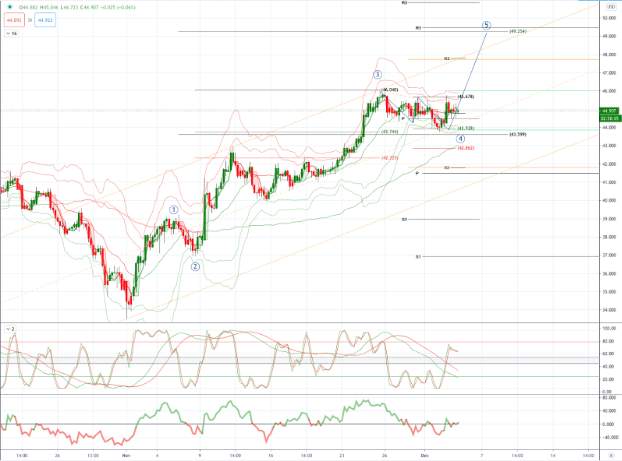The width and height of the screenshot is (622, 461).
Task: Click the 40.000 price axis label
Action: (609, 200)
